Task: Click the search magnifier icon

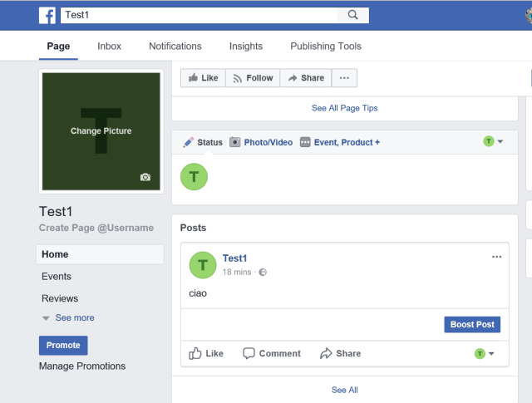Action: point(352,15)
